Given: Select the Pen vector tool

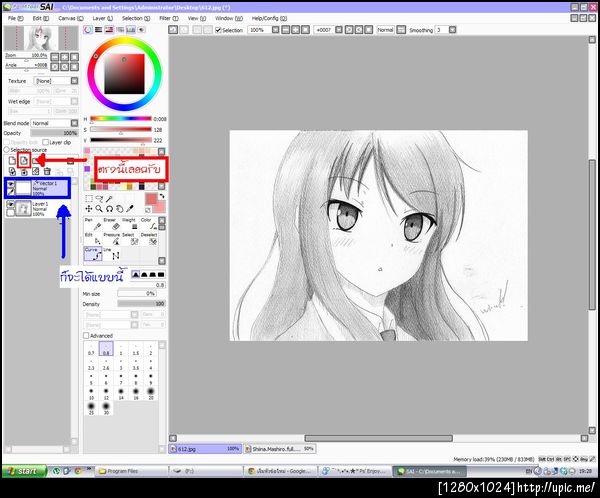Looking at the screenshot, I should 93,225.
